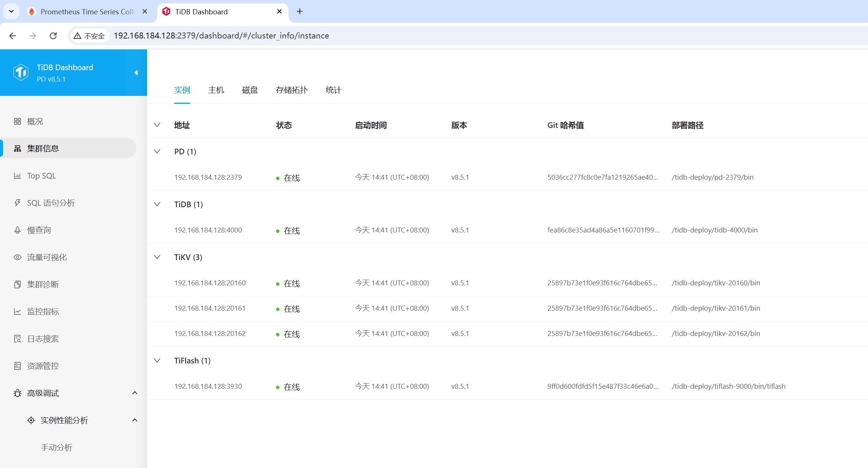
Task: Click the TiDB Dashboard logo
Action: coord(21,72)
